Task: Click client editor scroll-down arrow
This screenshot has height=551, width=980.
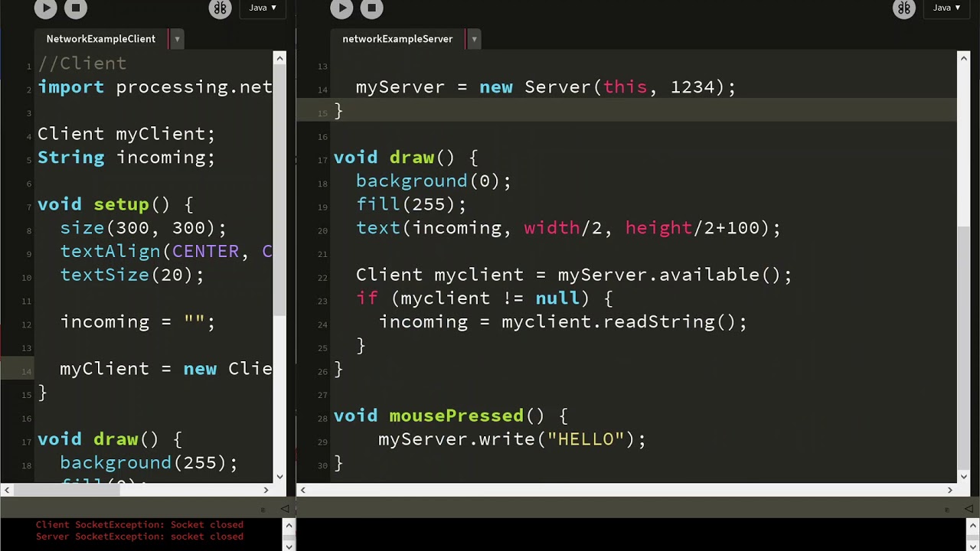Action: (279, 475)
